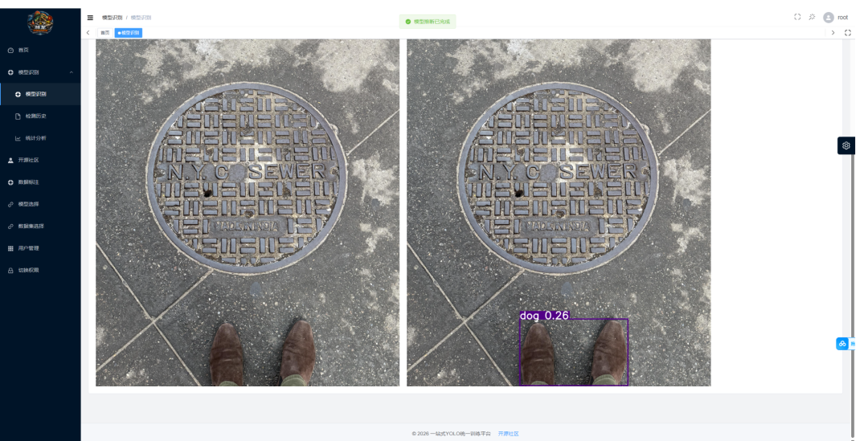The image size is (868, 441).
Task: Click the last grey 模型识别 breadcrumb
Action: pyautogui.click(x=141, y=18)
